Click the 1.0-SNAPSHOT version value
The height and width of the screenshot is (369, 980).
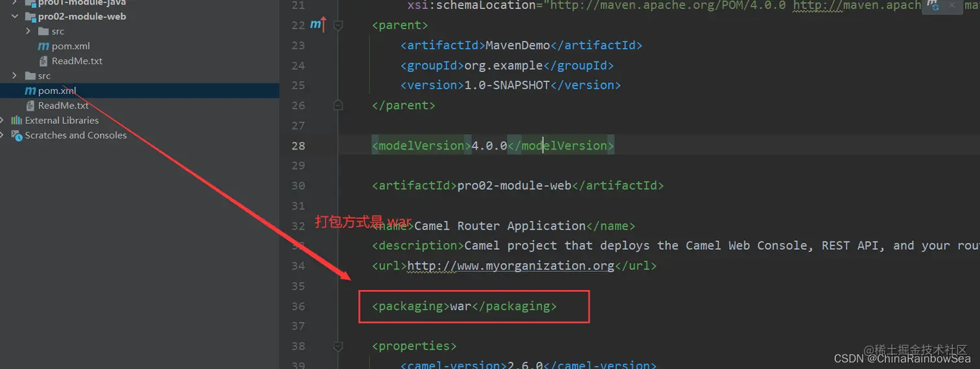[x=507, y=85]
